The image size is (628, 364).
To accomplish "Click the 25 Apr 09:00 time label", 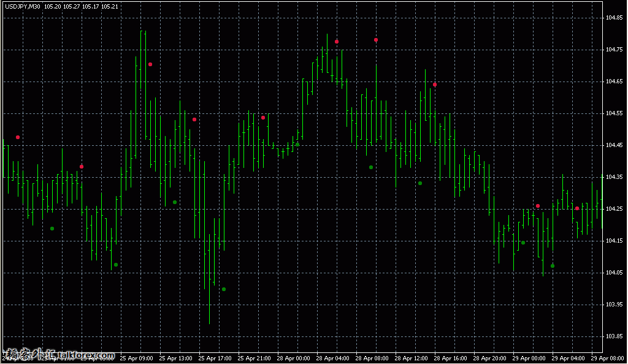I will tap(136, 358).
